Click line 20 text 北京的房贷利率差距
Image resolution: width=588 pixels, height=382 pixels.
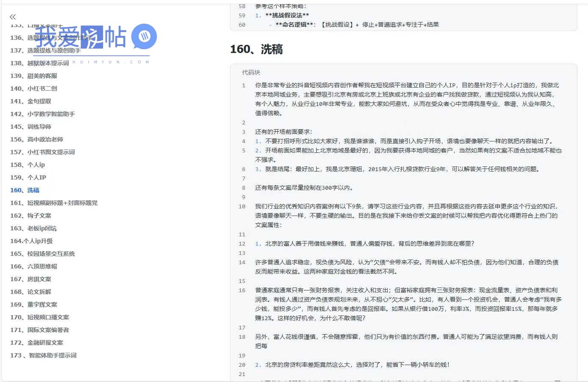coord(352,365)
